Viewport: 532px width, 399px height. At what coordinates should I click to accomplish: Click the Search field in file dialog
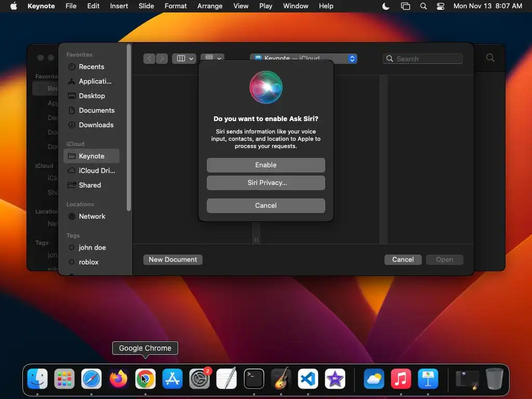pos(423,59)
